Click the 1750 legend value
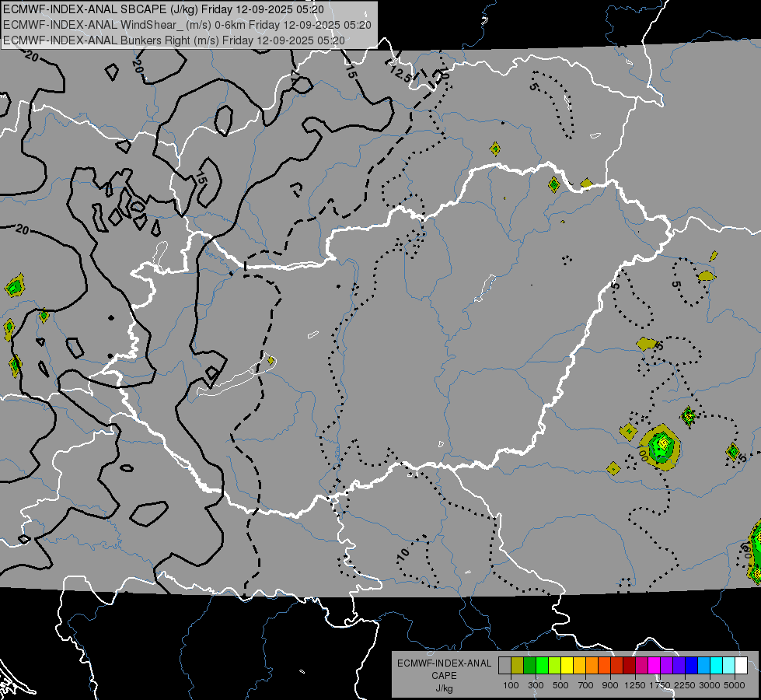Screen dimensions: 761x700 pos(660,685)
